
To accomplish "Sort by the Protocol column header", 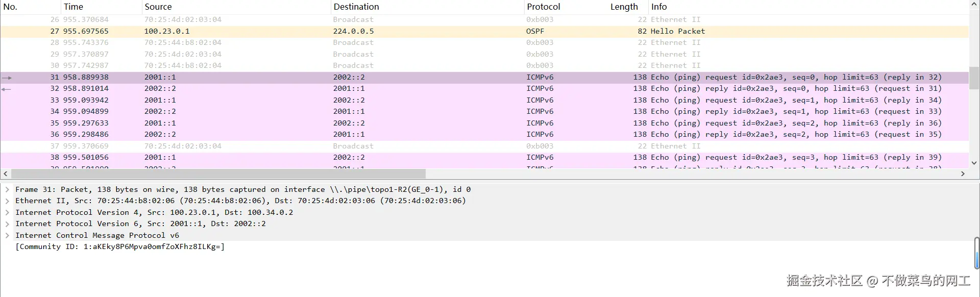I will (566, 7).
